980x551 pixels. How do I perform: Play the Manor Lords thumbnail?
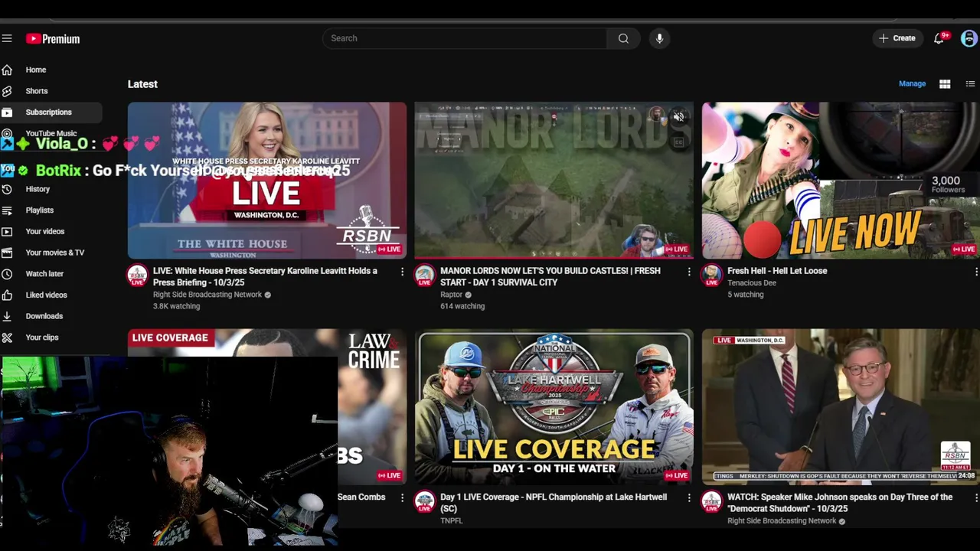pyautogui.click(x=554, y=181)
